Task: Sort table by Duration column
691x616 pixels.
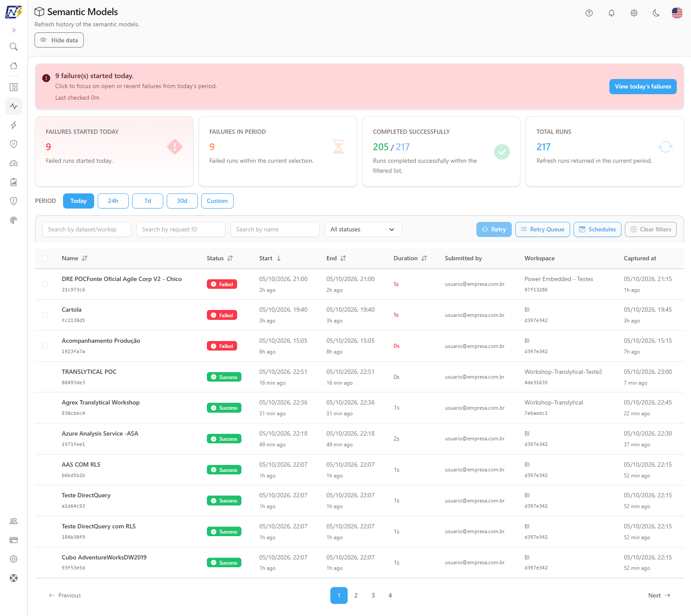Action: pos(410,258)
